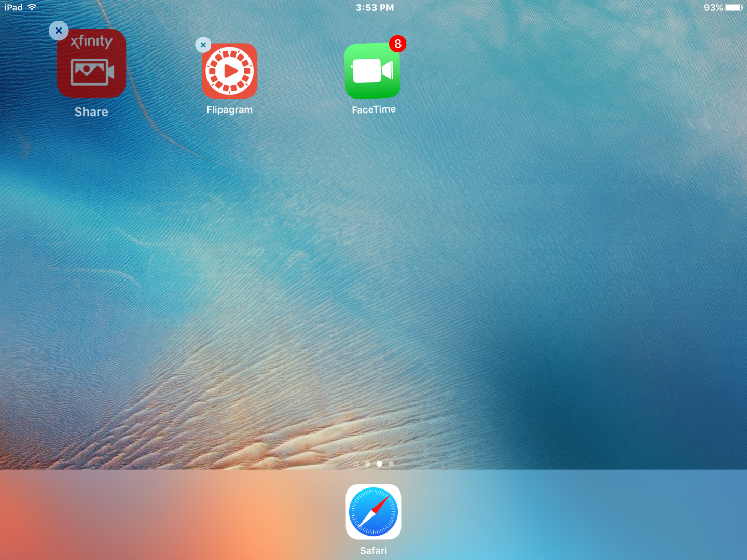Tap the Safari label in dock
Screen dimensions: 747x560
point(374,551)
